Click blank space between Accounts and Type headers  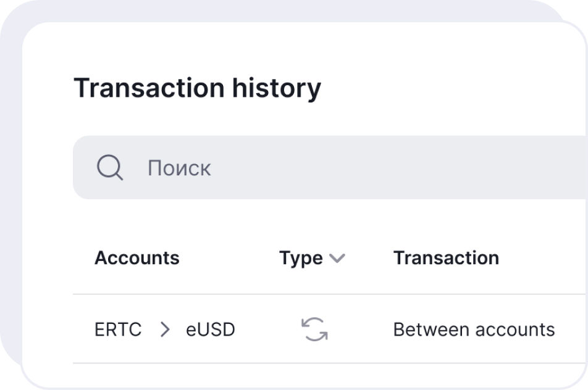click(229, 258)
